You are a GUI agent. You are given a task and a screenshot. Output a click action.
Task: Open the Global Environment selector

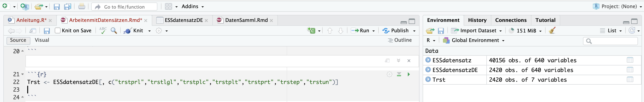[474, 40]
